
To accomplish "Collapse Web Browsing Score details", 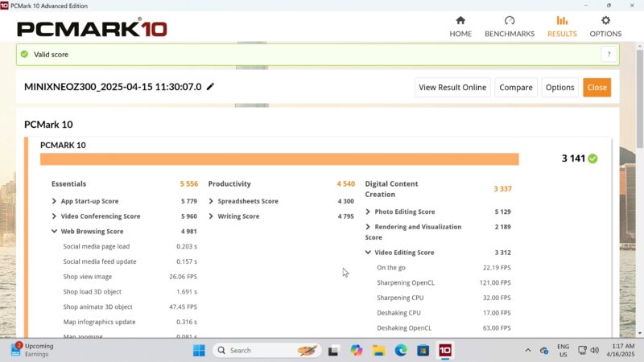I will [x=54, y=232].
